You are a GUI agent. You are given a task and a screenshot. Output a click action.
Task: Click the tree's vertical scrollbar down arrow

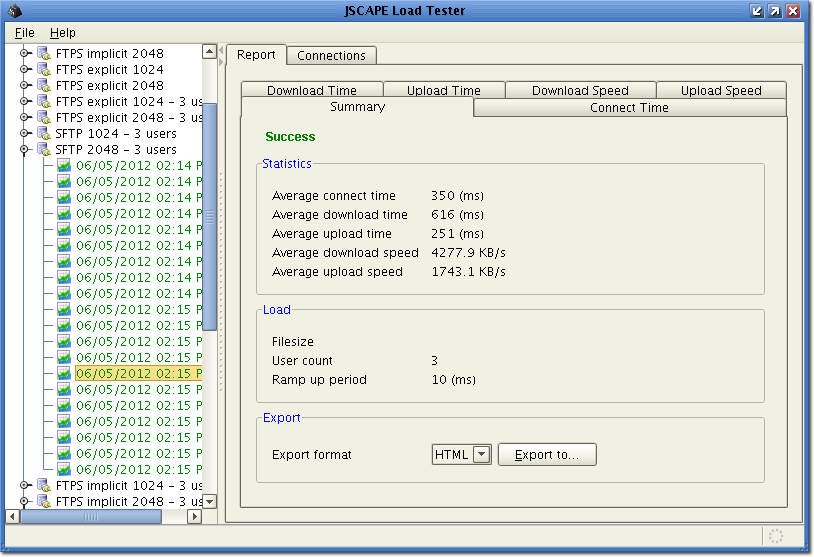pos(209,502)
